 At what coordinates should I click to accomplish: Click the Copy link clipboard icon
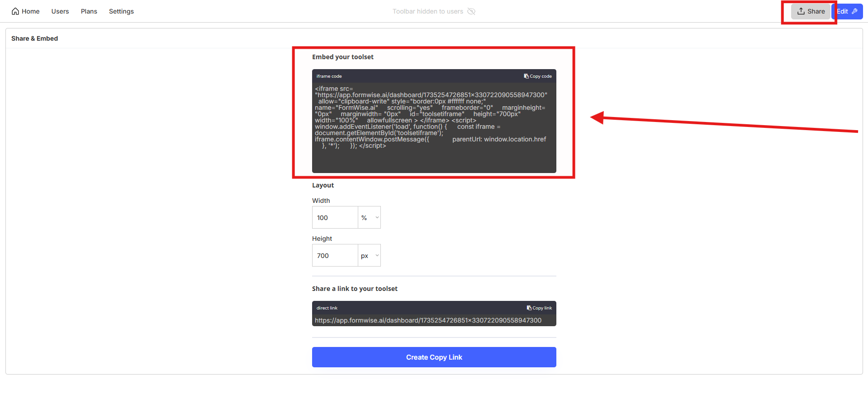(529, 308)
